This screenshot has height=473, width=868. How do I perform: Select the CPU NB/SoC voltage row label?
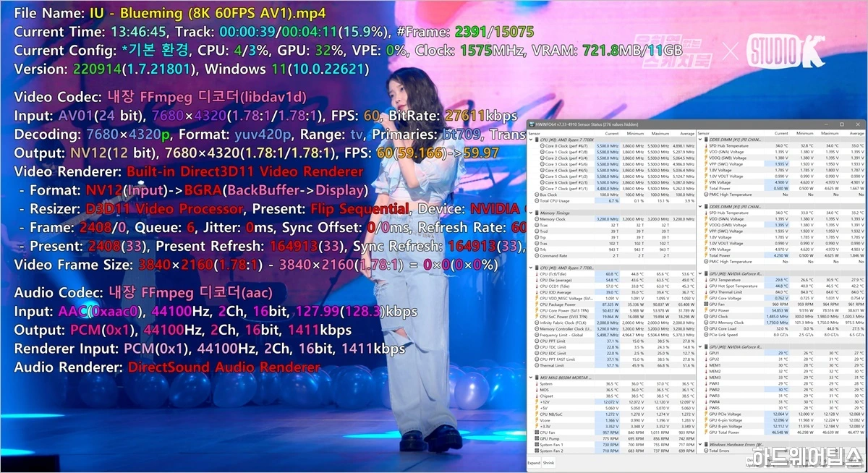coord(552,414)
